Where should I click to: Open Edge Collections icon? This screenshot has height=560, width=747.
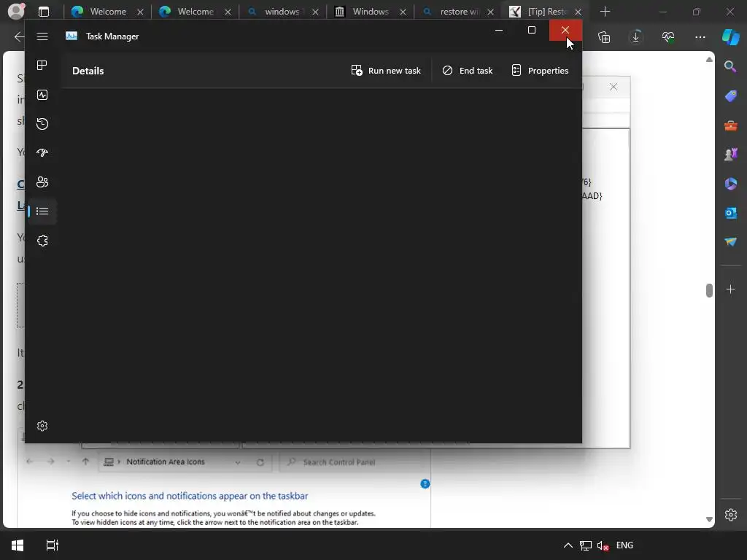tap(604, 36)
